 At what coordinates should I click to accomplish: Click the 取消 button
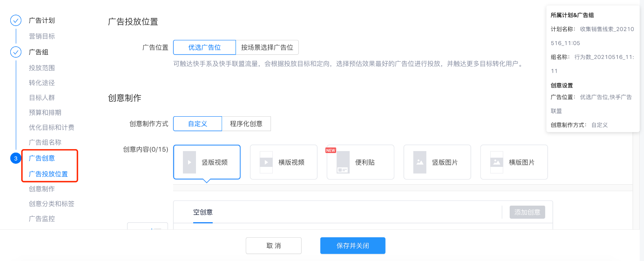pos(273,246)
